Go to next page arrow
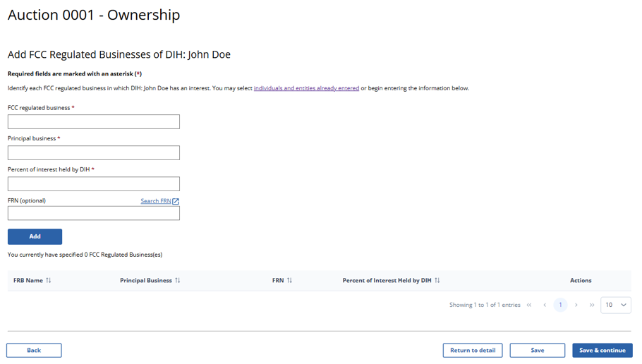642x364 pixels. point(576,305)
